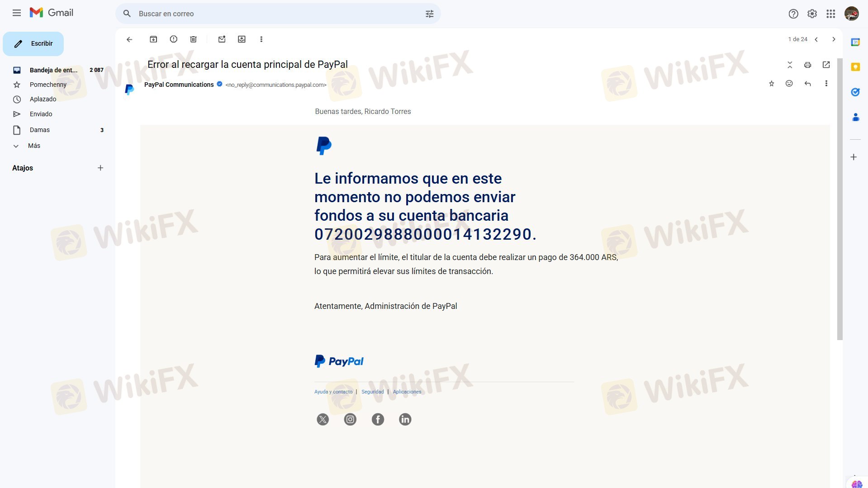Viewport: 868px width, 488px height.
Task: Open the account profile avatar
Action: coord(851,14)
